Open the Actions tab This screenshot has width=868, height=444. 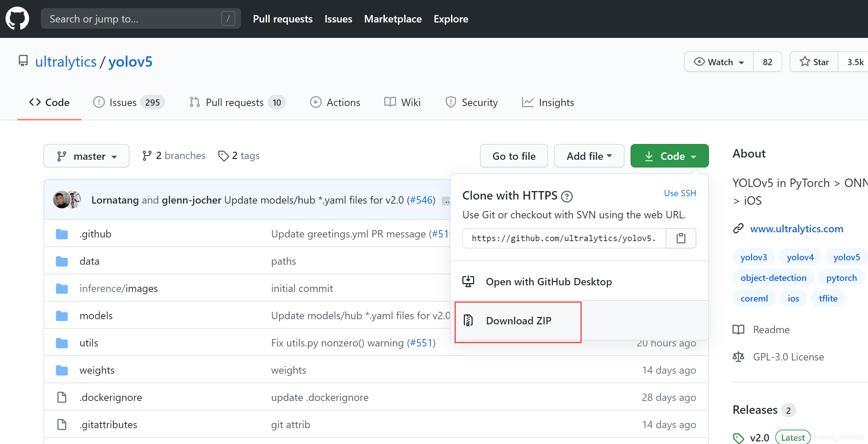click(335, 102)
